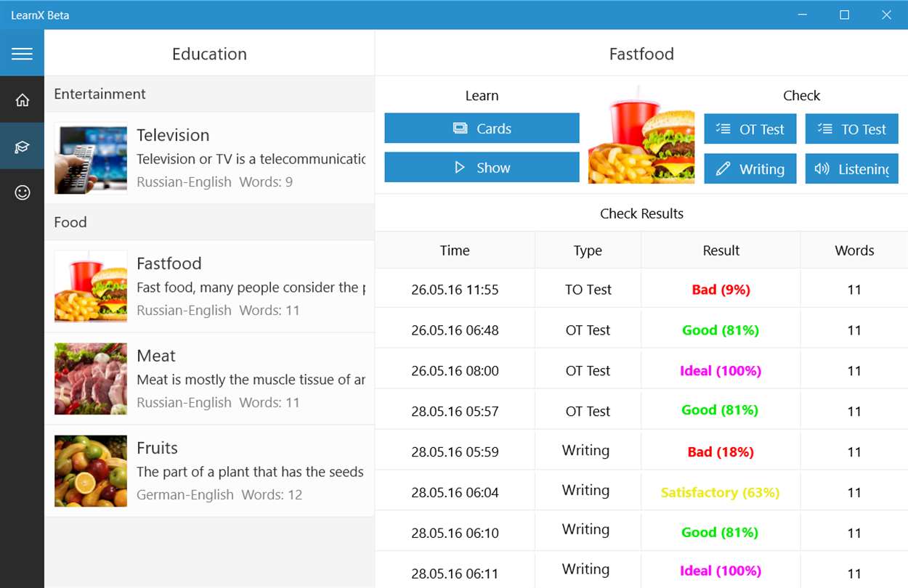Start the Show slideshow

click(482, 167)
